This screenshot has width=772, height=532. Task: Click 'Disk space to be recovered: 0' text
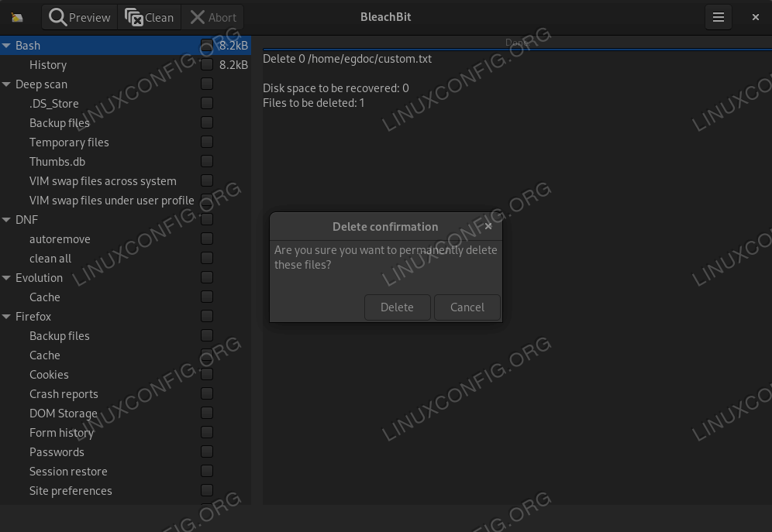tap(336, 88)
